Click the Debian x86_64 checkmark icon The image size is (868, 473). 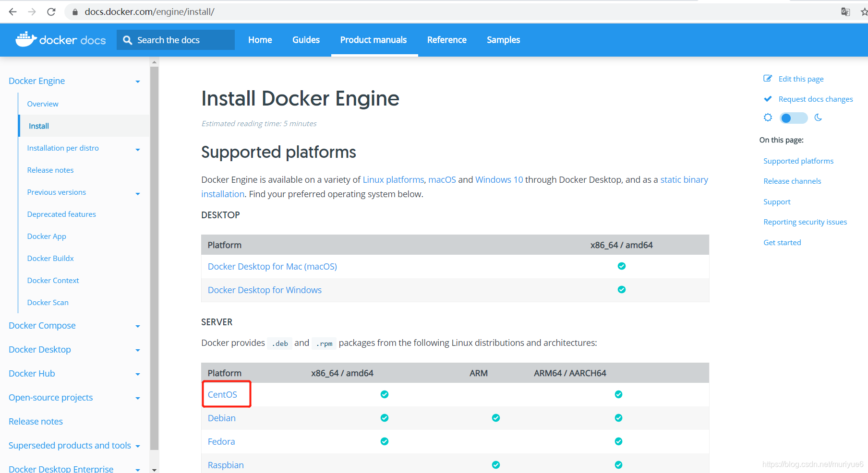point(385,418)
